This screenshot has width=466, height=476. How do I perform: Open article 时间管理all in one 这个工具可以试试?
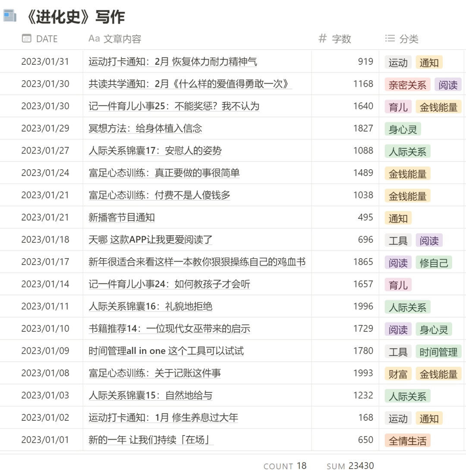pos(166,350)
